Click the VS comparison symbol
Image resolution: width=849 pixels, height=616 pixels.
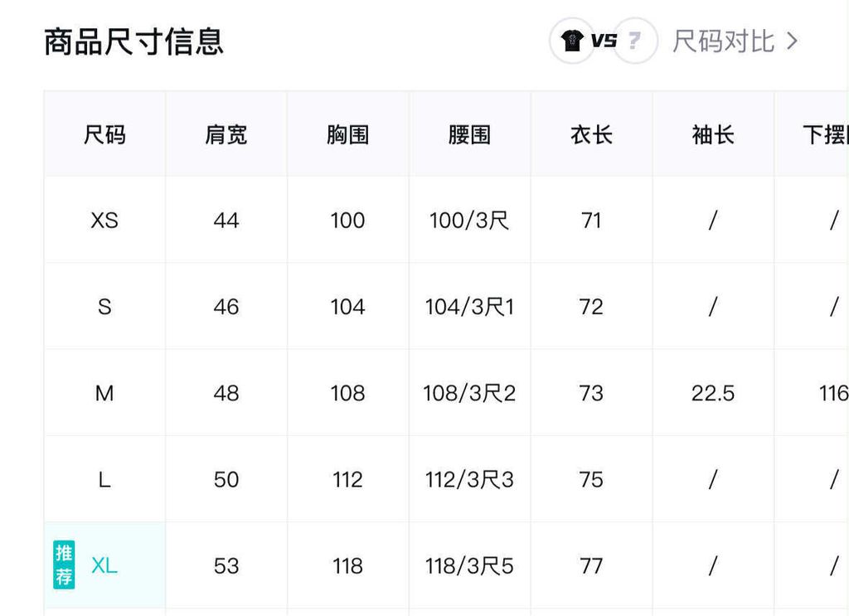[x=604, y=41]
